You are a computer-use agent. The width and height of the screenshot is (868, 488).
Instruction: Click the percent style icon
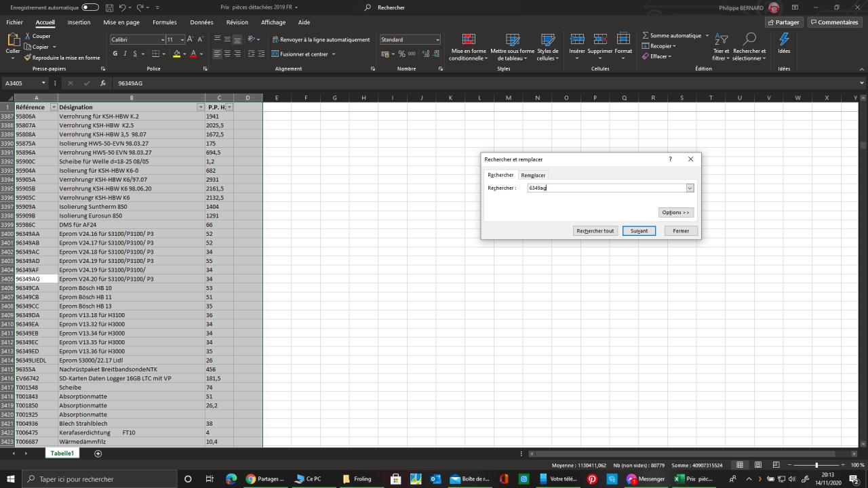pyautogui.click(x=401, y=54)
